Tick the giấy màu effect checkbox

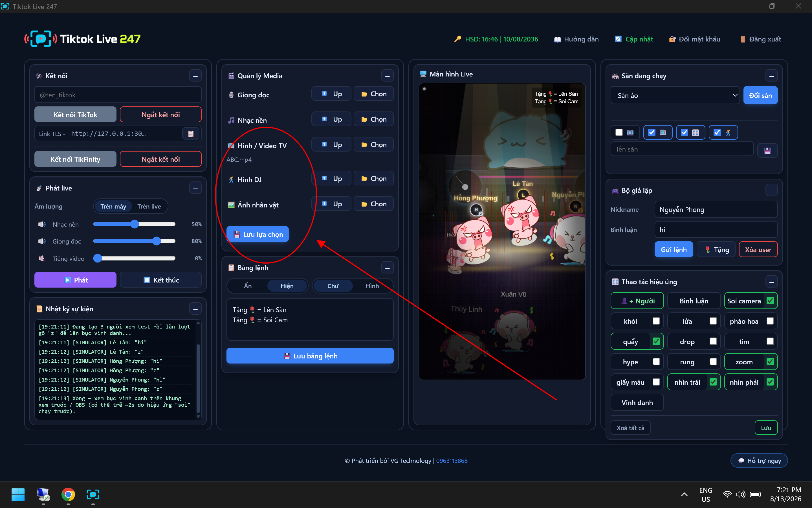pos(656,382)
